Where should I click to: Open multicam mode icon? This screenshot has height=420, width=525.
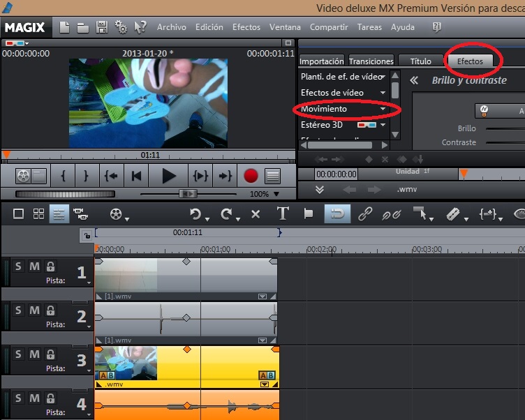click(x=81, y=214)
